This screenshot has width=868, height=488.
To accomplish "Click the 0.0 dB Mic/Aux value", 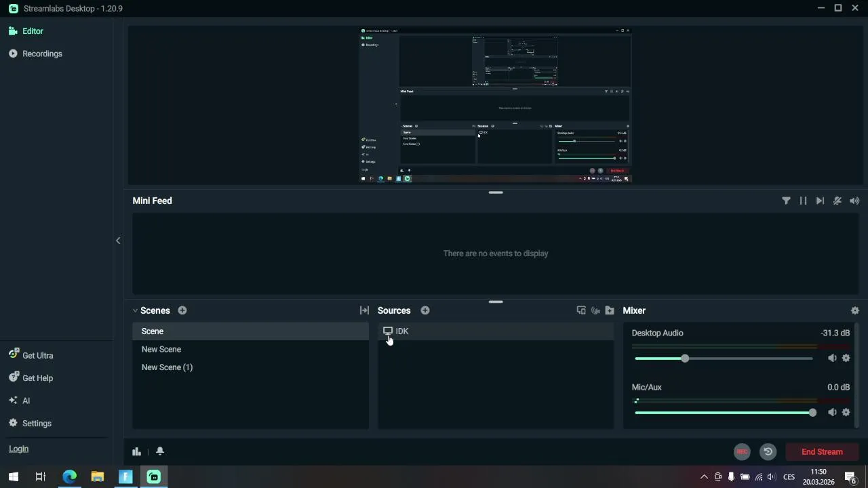I will (x=838, y=387).
